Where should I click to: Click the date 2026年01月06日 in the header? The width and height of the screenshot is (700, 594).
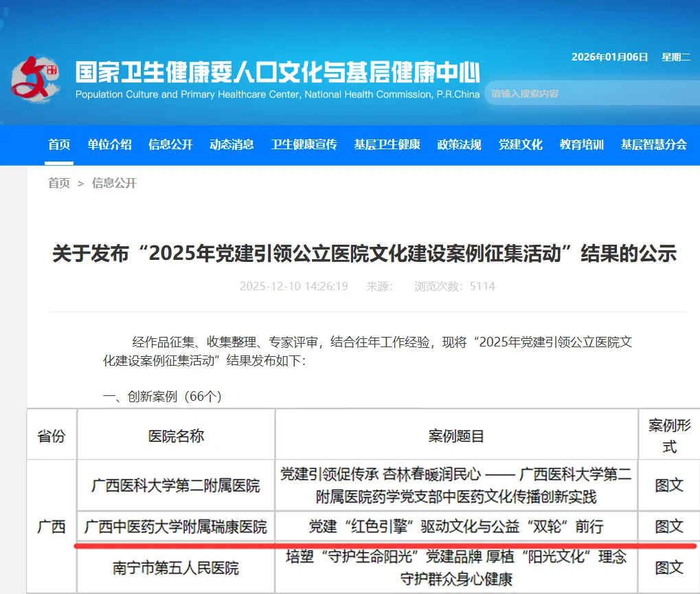(x=609, y=58)
